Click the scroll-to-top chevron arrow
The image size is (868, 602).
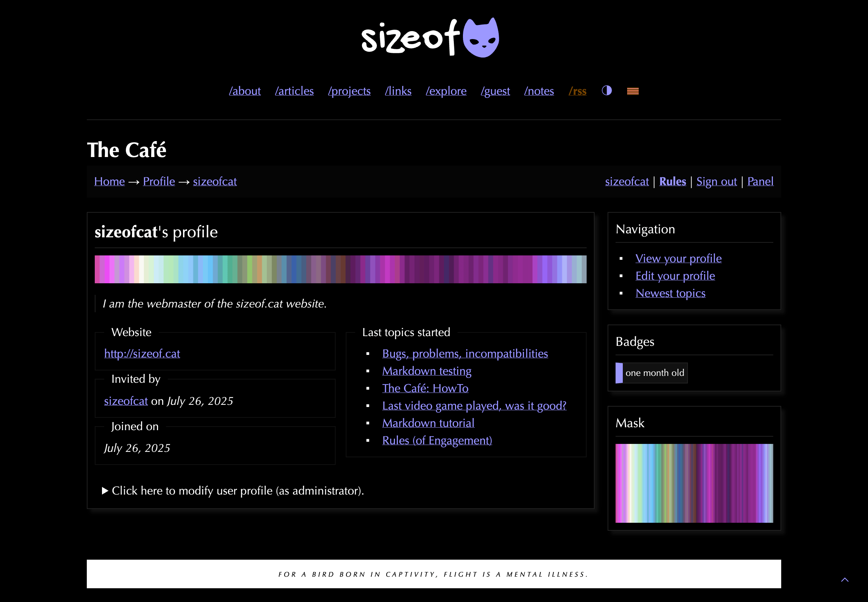pyautogui.click(x=844, y=580)
